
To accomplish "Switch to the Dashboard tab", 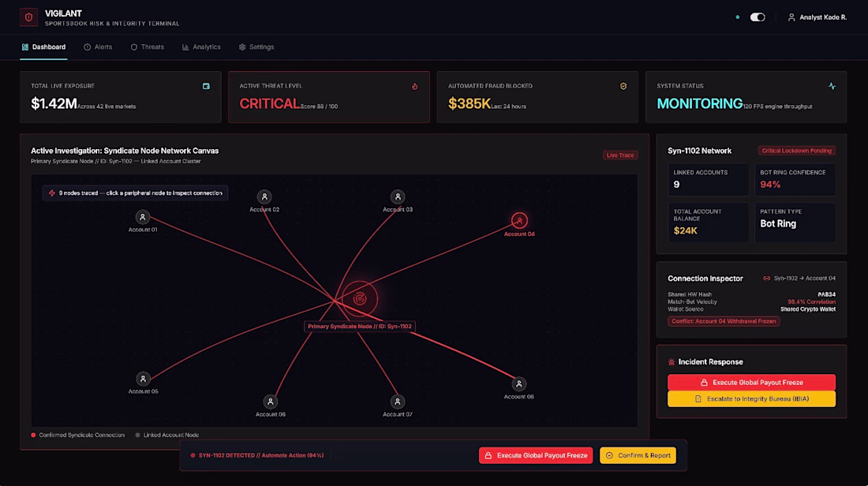I will 43,47.
